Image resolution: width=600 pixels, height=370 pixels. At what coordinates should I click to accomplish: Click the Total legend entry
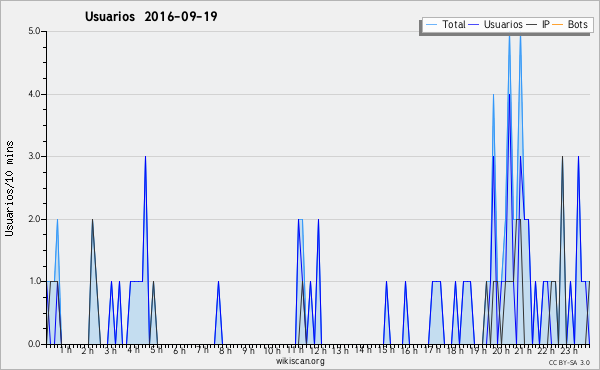[x=445, y=24]
